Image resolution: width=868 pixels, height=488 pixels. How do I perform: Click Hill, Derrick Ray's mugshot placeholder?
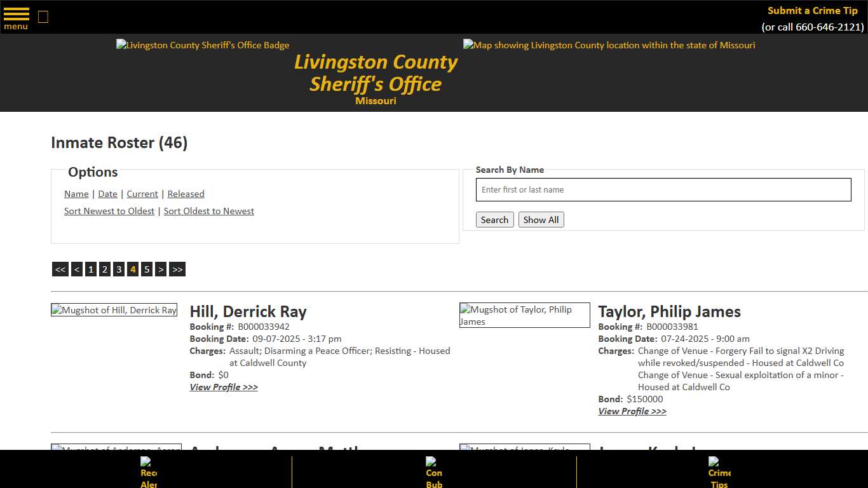[x=114, y=309]
